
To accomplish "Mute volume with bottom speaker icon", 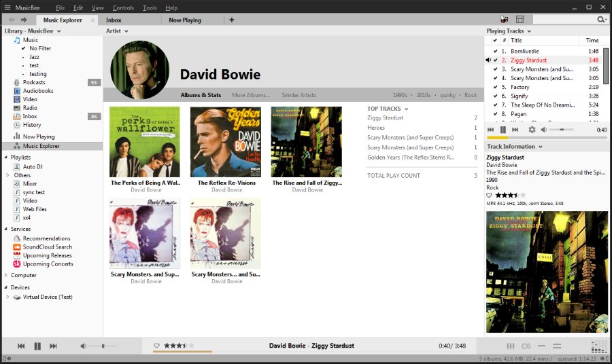I will 83,346.
